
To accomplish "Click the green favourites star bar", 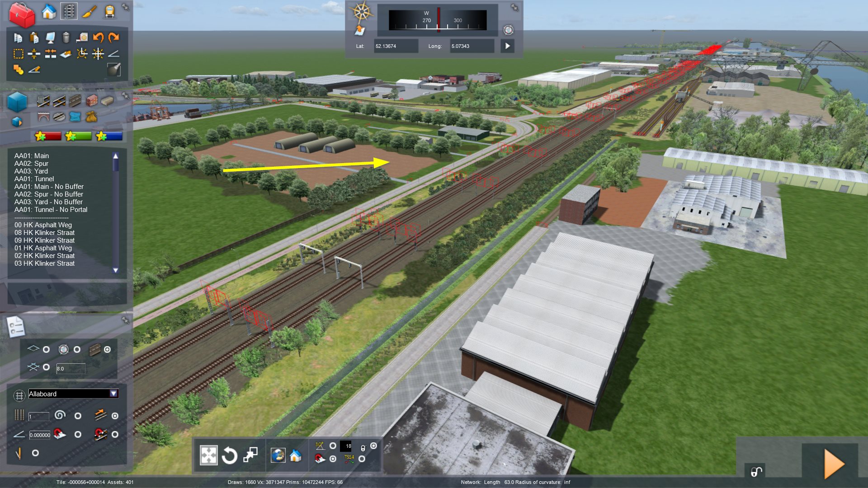I will pyautogui.click(x=78, y=136).
